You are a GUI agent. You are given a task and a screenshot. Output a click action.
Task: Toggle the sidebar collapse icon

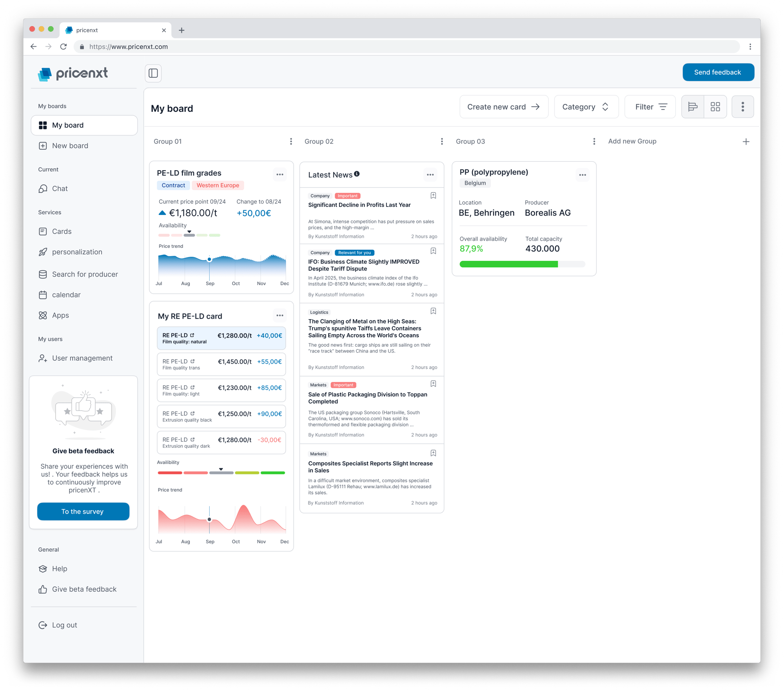pos(153,73)
